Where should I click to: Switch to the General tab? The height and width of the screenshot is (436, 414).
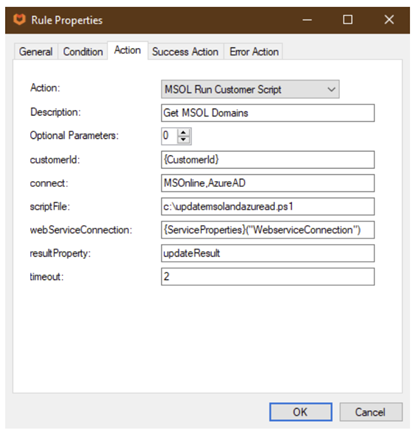coord(36,52)
